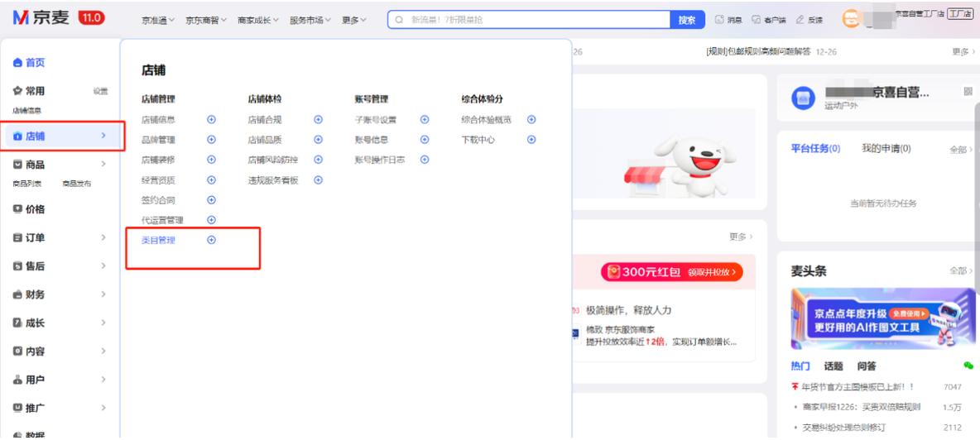Click the orange user avatar

coord(851,19)
